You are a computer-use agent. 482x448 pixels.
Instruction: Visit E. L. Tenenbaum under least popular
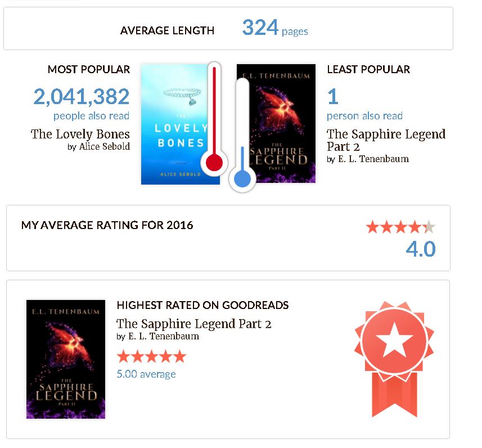[373, 159]
